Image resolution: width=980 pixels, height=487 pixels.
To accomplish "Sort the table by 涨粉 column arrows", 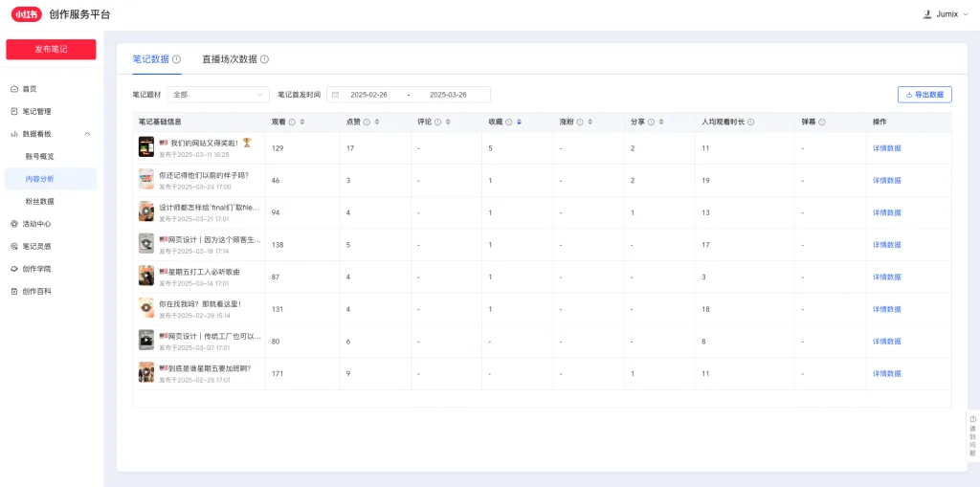I will pos(590,122).
